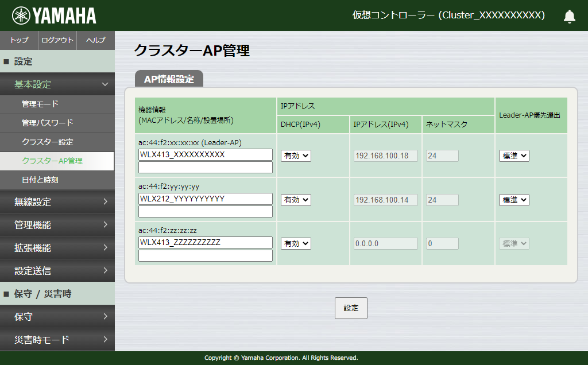The height and width of the screenshot is (365, 588).
Task: Select トップ in the top menu
Action: (x=18, y=40)
